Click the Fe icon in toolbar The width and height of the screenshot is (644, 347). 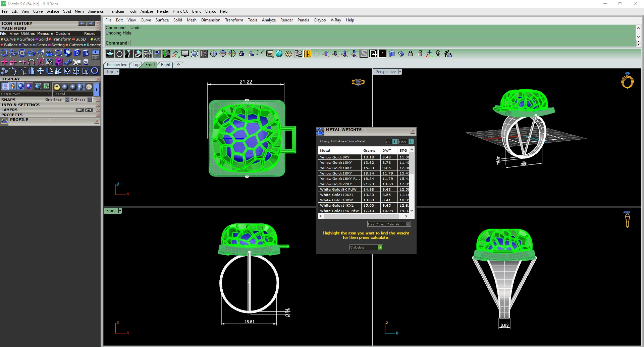pos(204,54)
